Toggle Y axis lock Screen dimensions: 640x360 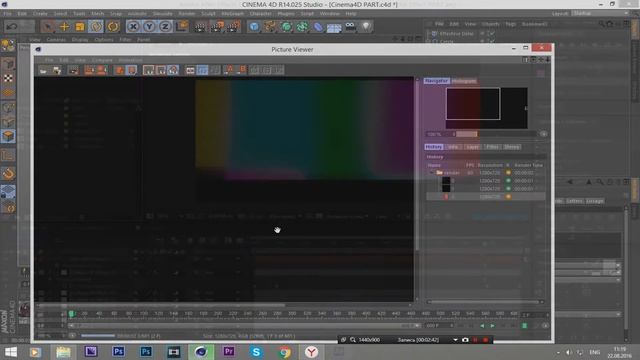[149, 27]
